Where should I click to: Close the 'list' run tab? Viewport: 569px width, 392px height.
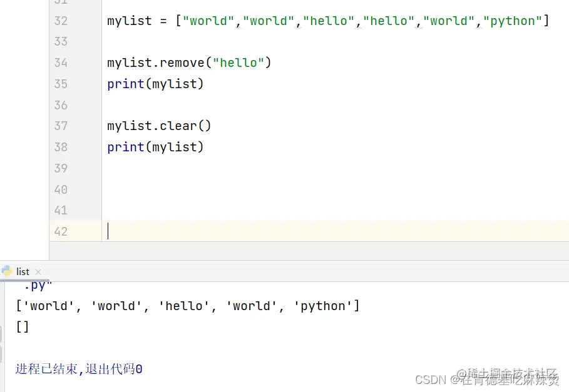click(38, 272)
